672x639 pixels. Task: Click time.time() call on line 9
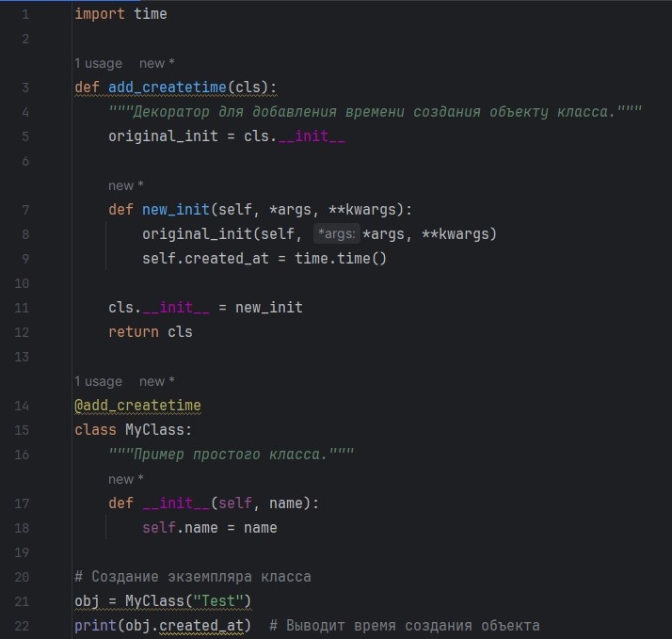click(341, 259)
